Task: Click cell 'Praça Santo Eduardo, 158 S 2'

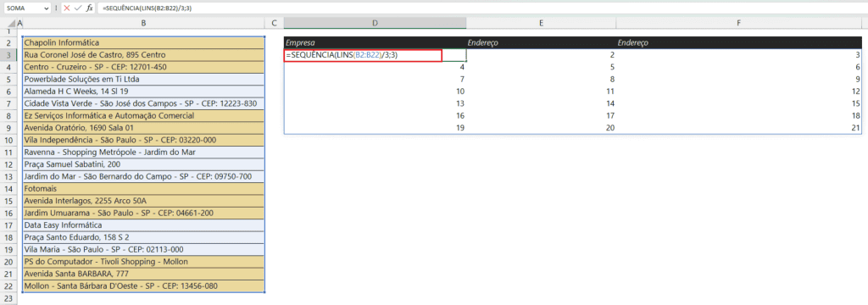Action: pyautogui.click(x=143, y=237)
